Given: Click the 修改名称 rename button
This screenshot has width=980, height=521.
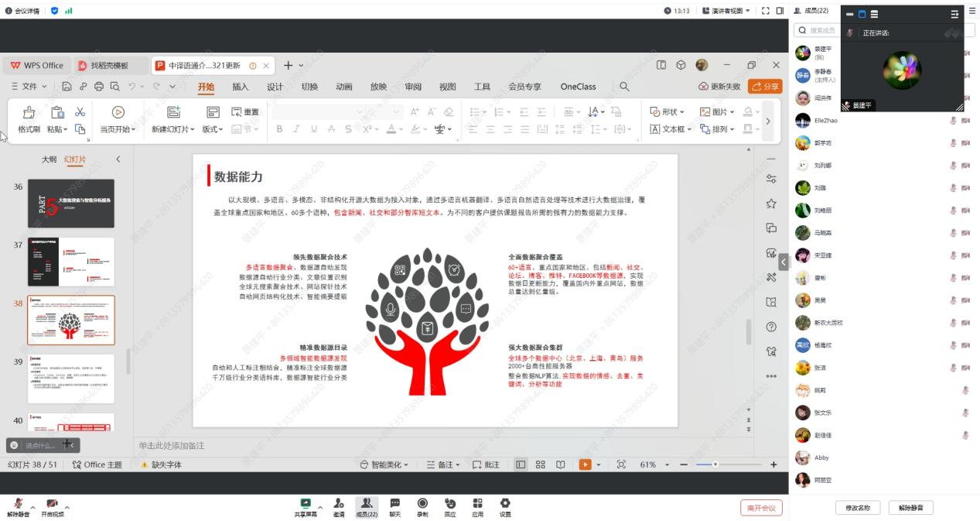Looking at the screenshot, I should coord(858,508).
